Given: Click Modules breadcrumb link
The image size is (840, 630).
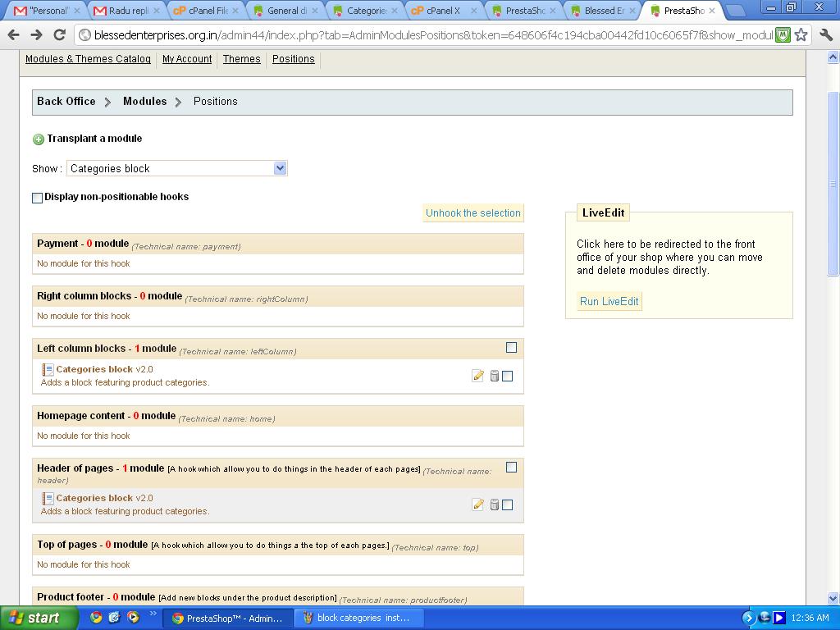Looking at the screenshot, I should 144,101.
